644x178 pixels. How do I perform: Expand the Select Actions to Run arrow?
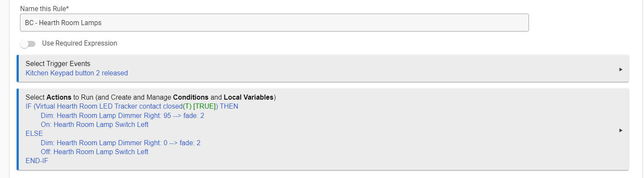(621, 130)
